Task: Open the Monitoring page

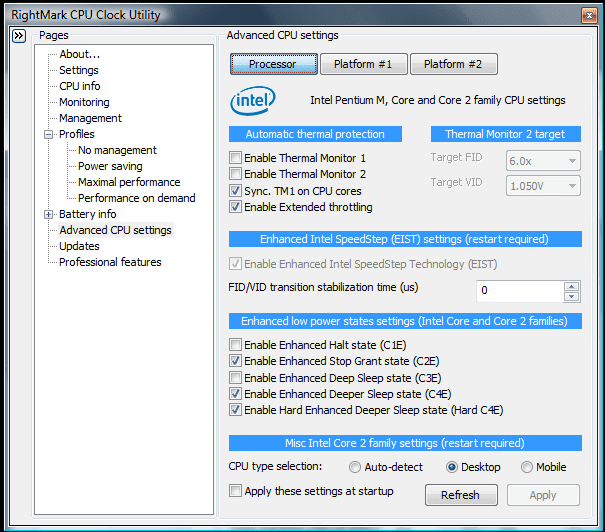Action: pos(84,102)
